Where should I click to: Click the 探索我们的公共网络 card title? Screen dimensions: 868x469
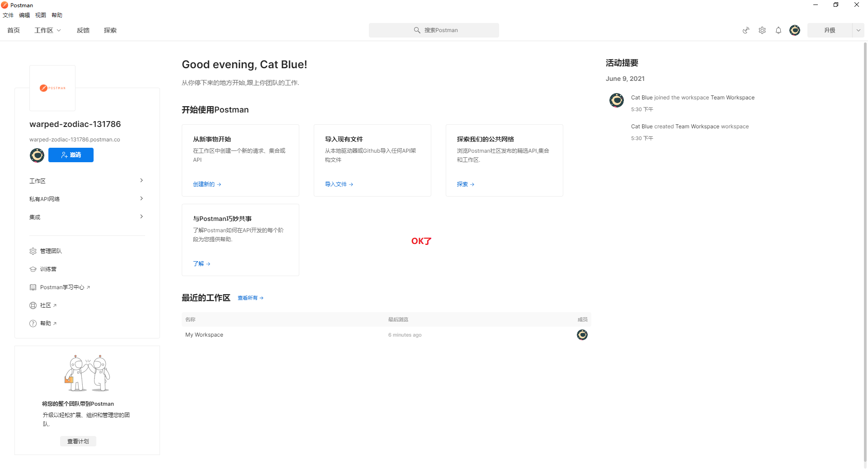(x=486, y=139)
